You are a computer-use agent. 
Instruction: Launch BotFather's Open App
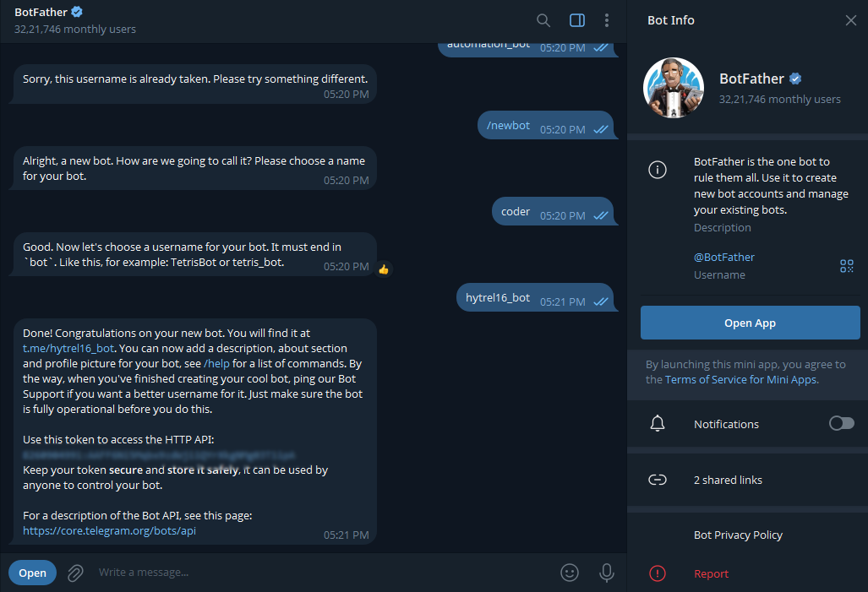point(750,322)
